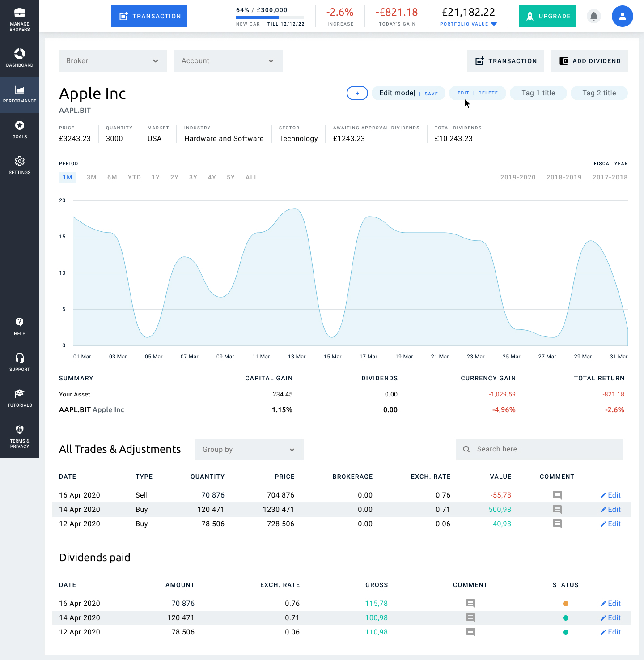Screen dimensions: 644x660
Task: Click total dividends value £10 243.23
Action: click(453, 139)
